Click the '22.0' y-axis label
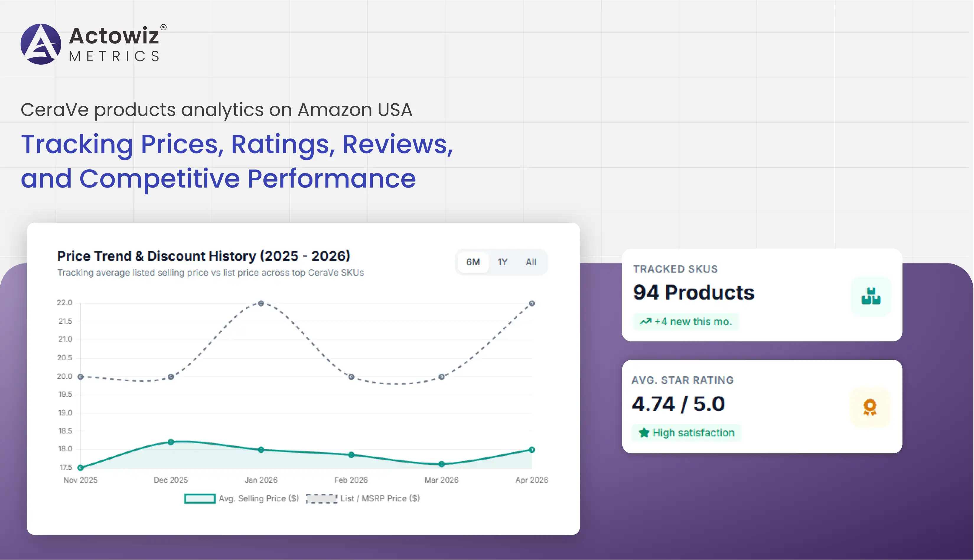The image size is (974, 560). [65, 303]
